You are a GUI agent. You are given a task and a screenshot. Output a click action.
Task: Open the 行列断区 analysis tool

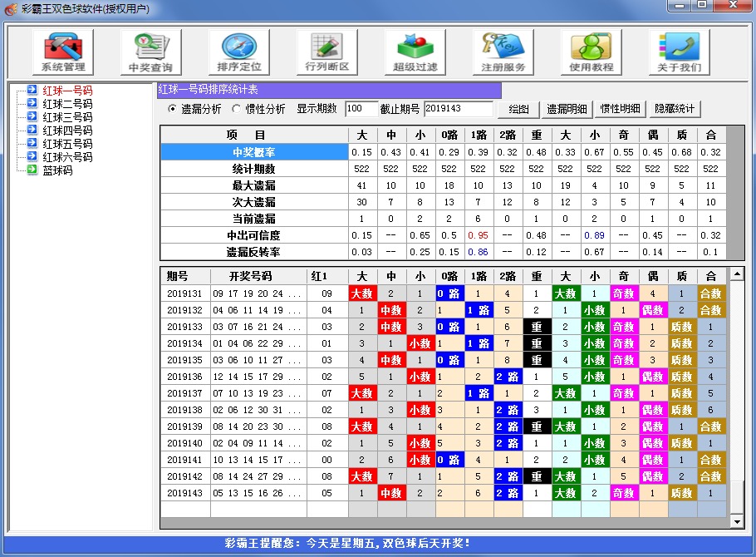pos(326,52)
